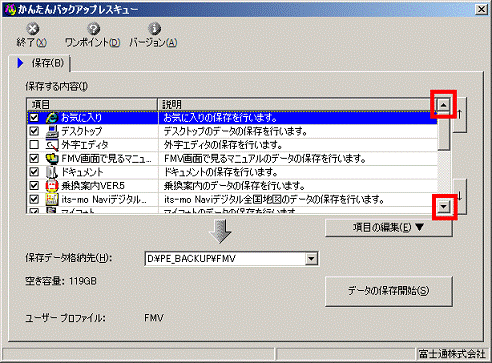Screen dimensions: 492x363
Task: Uncheck the ドキュメント checkbox
Action: (x=34, y=172)
